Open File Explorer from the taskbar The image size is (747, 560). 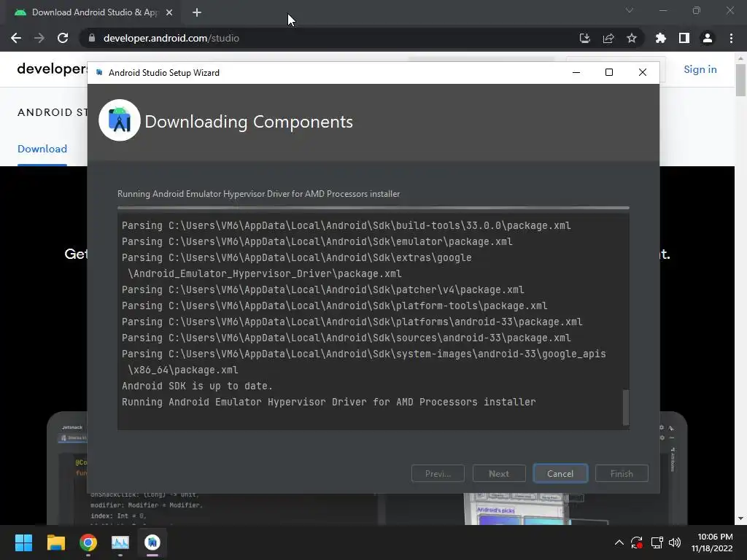pos(55,542)
